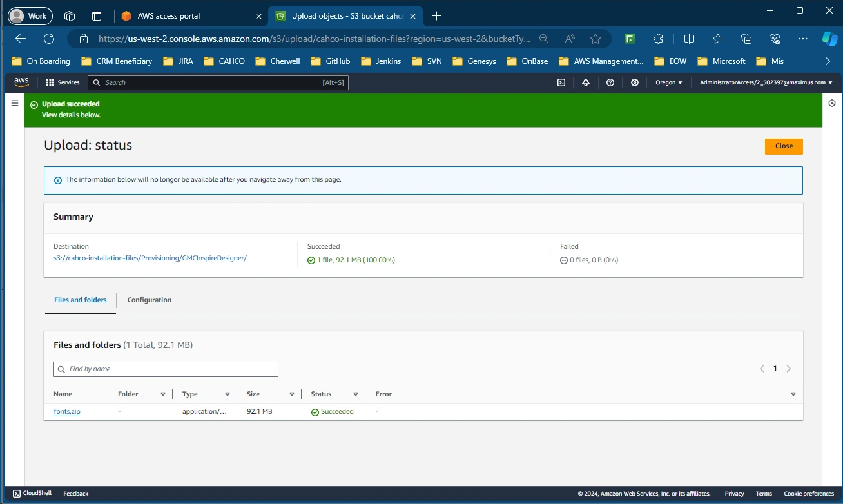Open the fonts.zip file link

pos(67,411)
